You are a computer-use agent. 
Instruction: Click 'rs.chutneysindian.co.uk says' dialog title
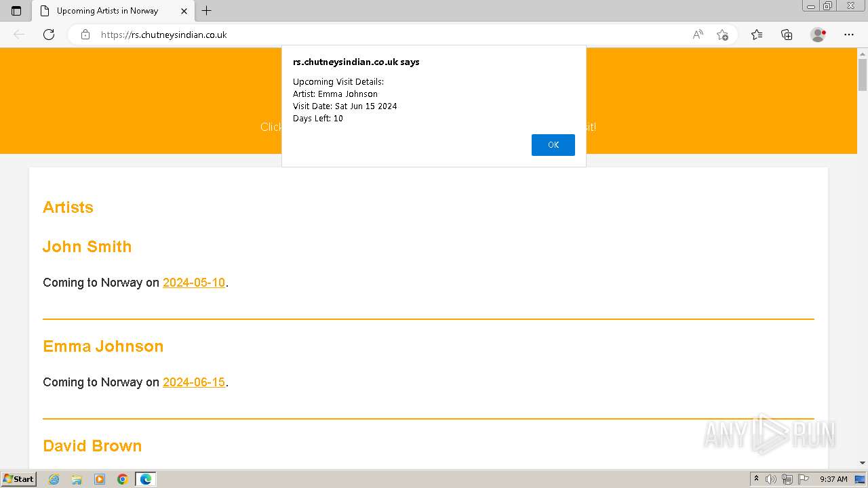pyautogui.click(x=356, y=62)
